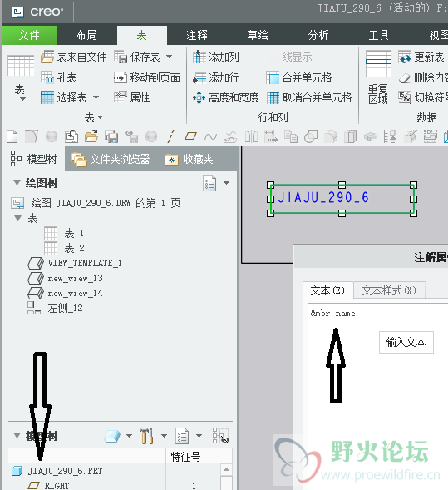Open the 选择表 dropdown arrow
Screen dimensions: 448x490
click(x=96, y=97)
